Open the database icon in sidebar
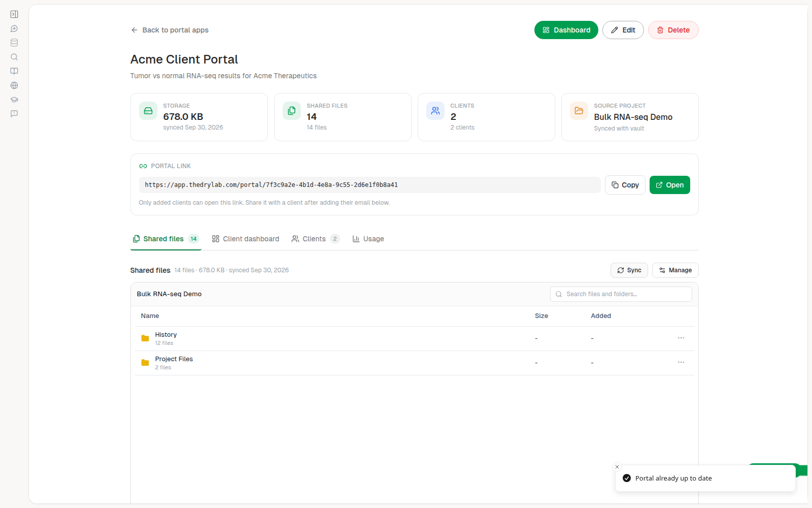Image resolution: width=812 pixels, height=508 pixels. pyautogui.click(x=14, y=43)
